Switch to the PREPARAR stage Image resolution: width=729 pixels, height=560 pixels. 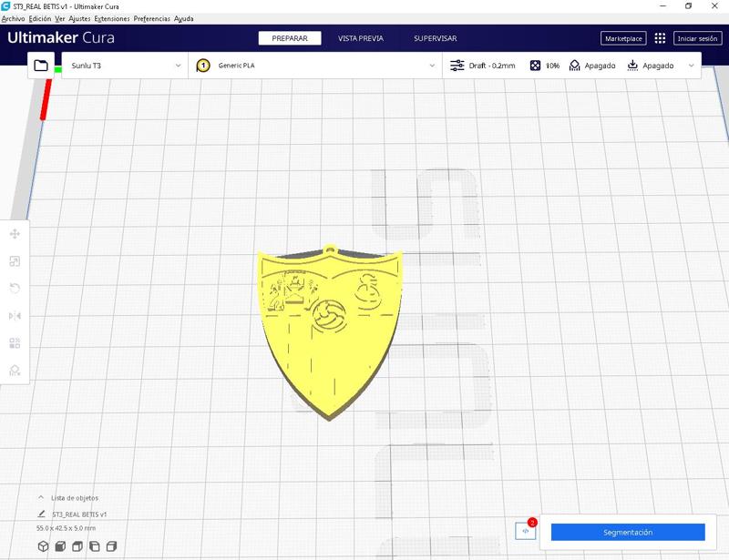click(x=290, y=38)
